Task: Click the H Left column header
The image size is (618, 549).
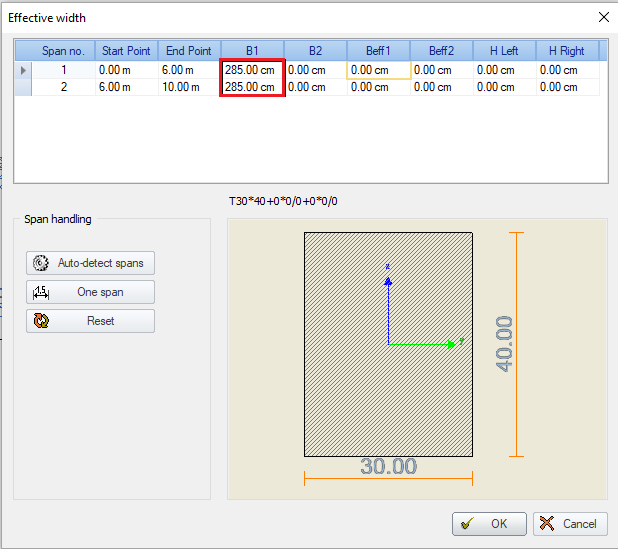Action: coord(504,51)
